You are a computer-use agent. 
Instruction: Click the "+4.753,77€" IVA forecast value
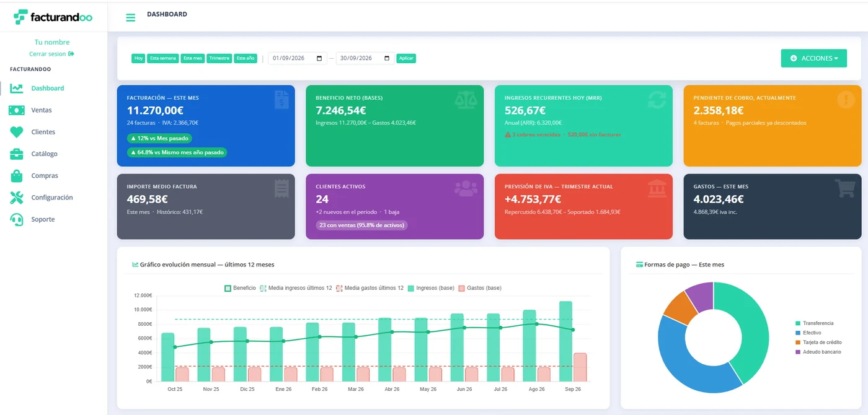tap(533, 199)
